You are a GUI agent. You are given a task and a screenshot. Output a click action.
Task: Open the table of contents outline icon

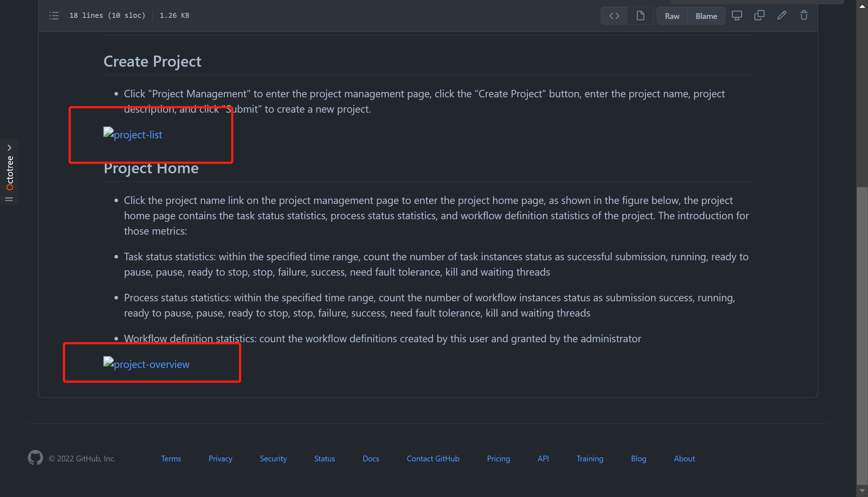54,16
